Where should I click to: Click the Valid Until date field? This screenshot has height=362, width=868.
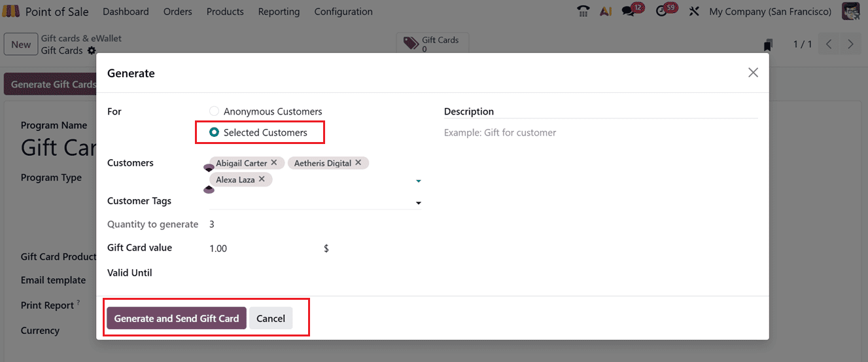pos(315,273)
